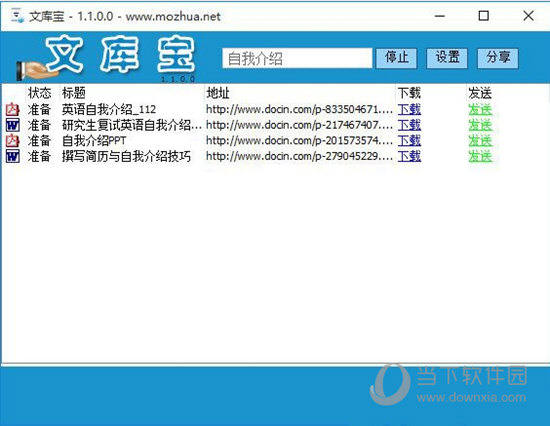
Task: Click 准备 status of 英语自我介绍_112 row
Action: (x=39, y=109)
